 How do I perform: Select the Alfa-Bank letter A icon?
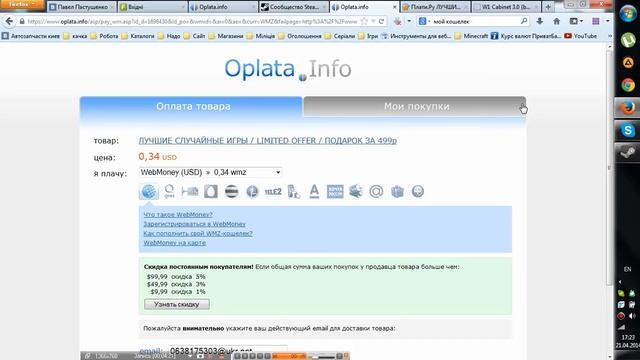(x=314, y=191)
